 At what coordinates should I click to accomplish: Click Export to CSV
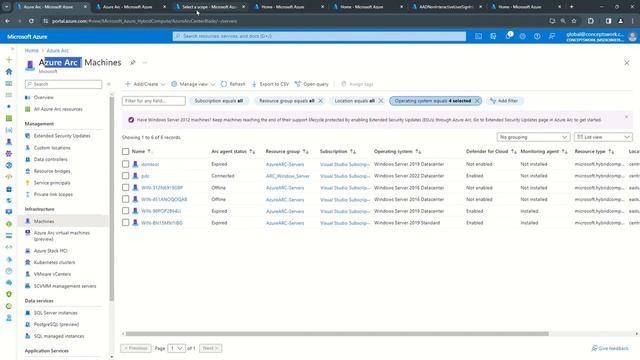click(x=270, y=84)
